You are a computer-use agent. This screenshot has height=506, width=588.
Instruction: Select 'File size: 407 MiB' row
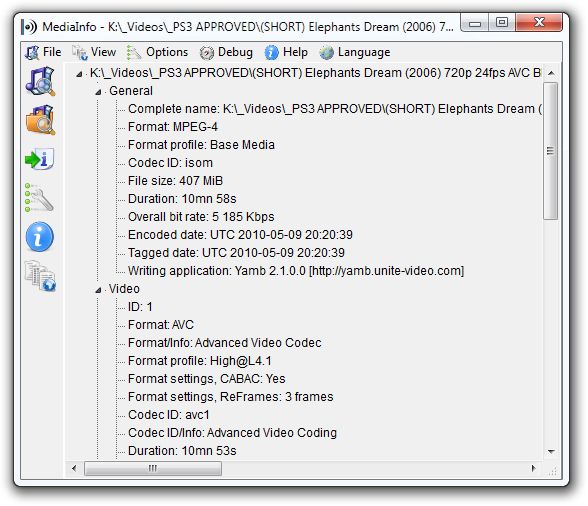point(176,181)
